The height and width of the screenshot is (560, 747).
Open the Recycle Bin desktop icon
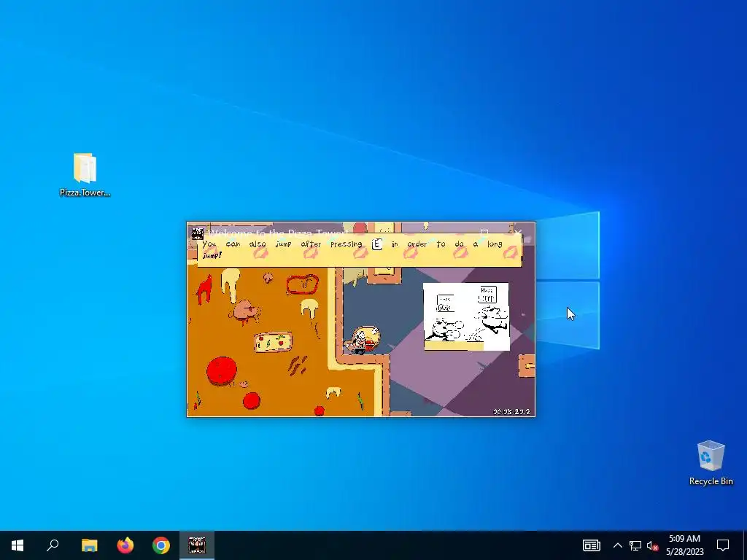point(711,463)
